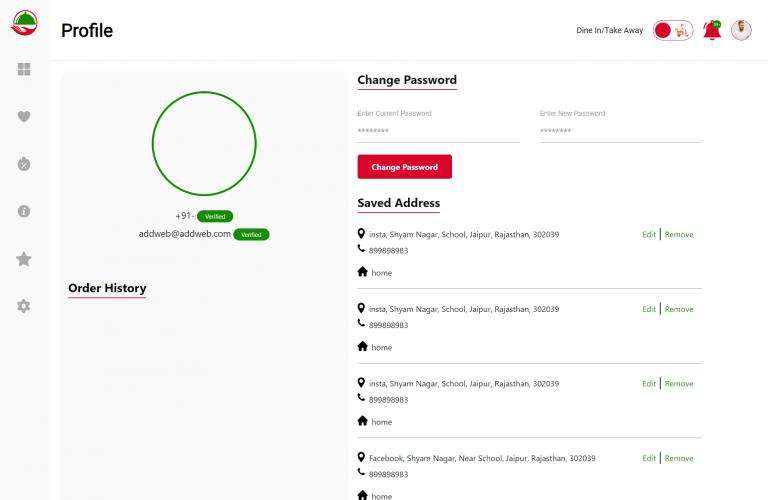This screenshot has height=500, width=768.
Task: Toggle the Dine In/Take Away switch
Action: (672, 30)
